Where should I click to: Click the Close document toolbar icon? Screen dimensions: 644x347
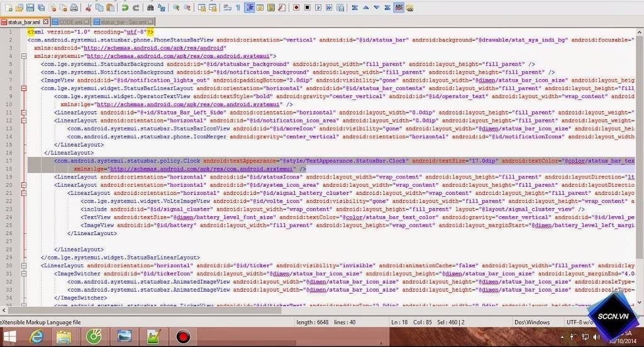52,8
